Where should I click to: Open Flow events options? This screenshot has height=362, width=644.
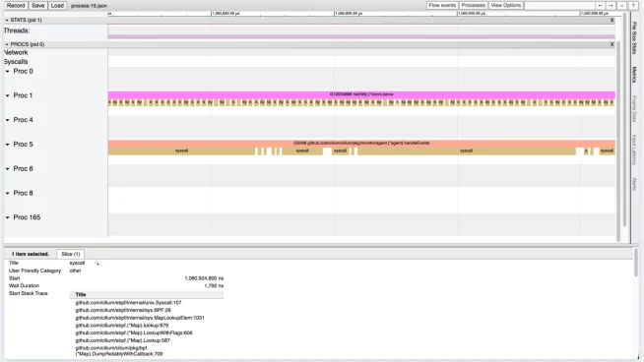(442, 5)
